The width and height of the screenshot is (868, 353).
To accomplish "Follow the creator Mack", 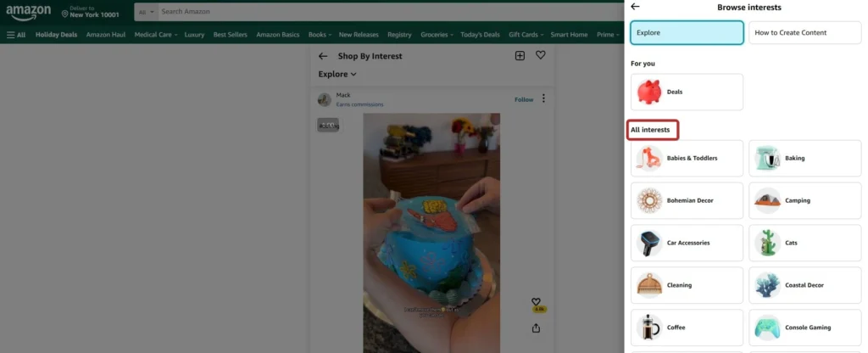I will (524, 99).
